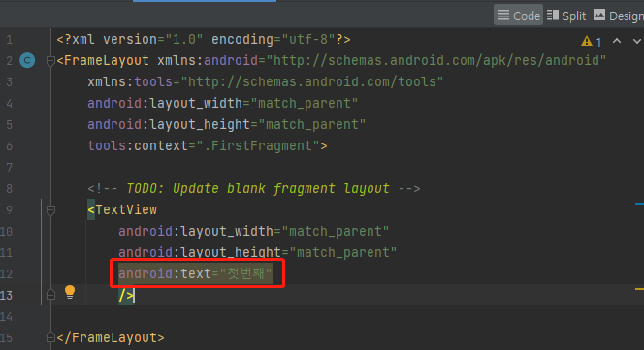Click the fold end marker at </FrameLayout>

[51, 337]
